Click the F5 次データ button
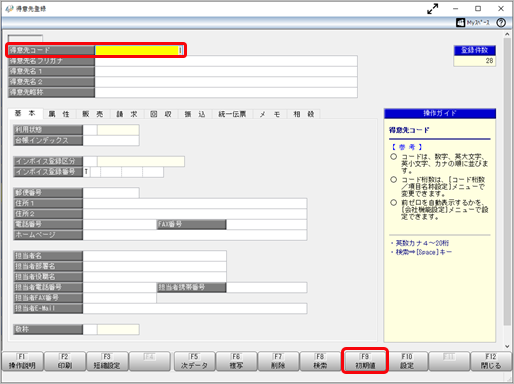This screenshot has height=384, width=514. pyautogui.click(x=194, y=361)
